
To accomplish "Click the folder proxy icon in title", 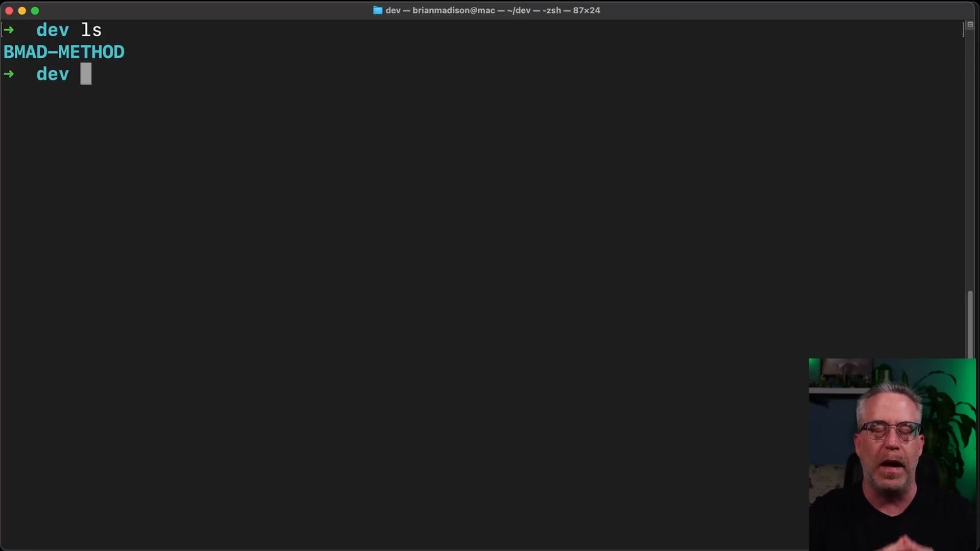I will click(x=378, y=10).
